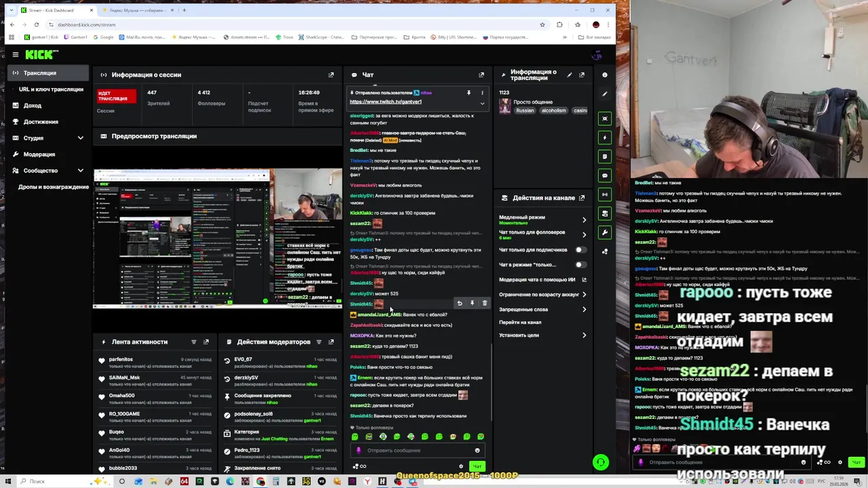Expand the Студия sidebar section
The height and width of the screenshot is (488, 868).
point(80,138)
